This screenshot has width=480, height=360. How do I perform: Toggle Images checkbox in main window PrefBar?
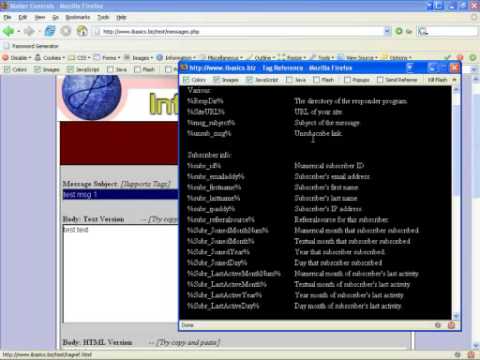[37, 69]
